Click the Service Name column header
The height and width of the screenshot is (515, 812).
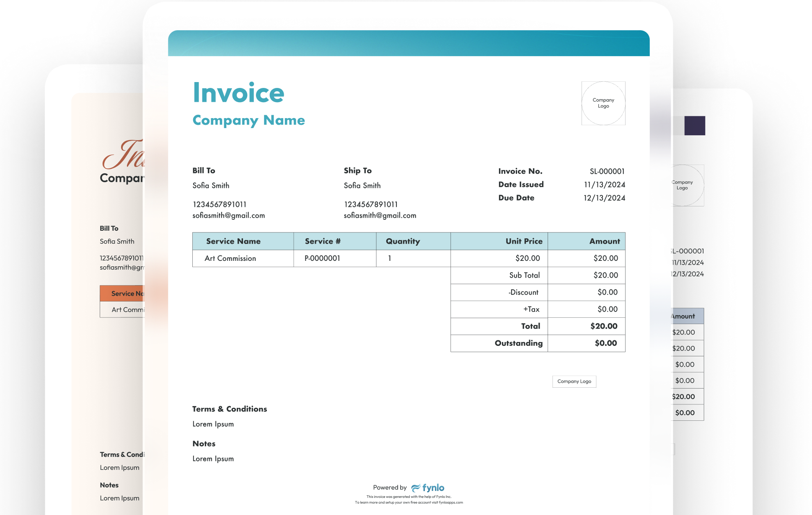click(x=233, y=241)
